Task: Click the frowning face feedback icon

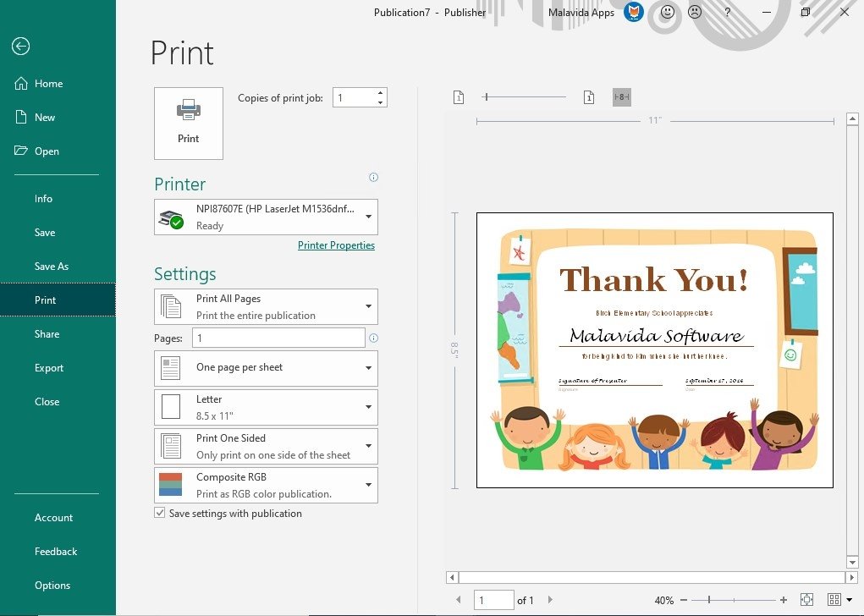Action: 694,13
